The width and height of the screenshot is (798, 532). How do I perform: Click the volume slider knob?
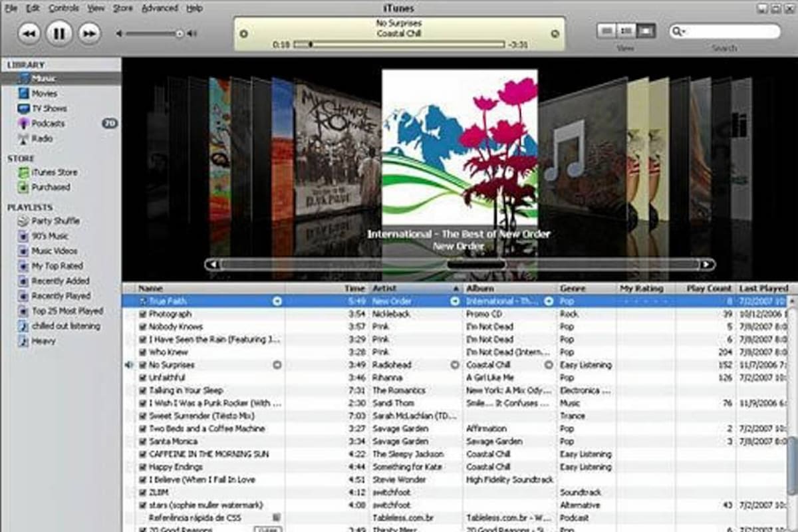click(x=180, y=33)
